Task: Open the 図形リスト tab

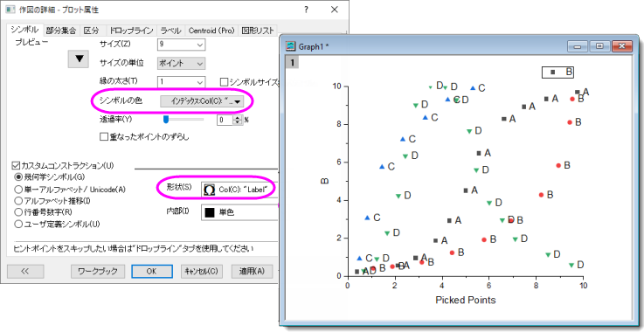Action: coord(258,31)
